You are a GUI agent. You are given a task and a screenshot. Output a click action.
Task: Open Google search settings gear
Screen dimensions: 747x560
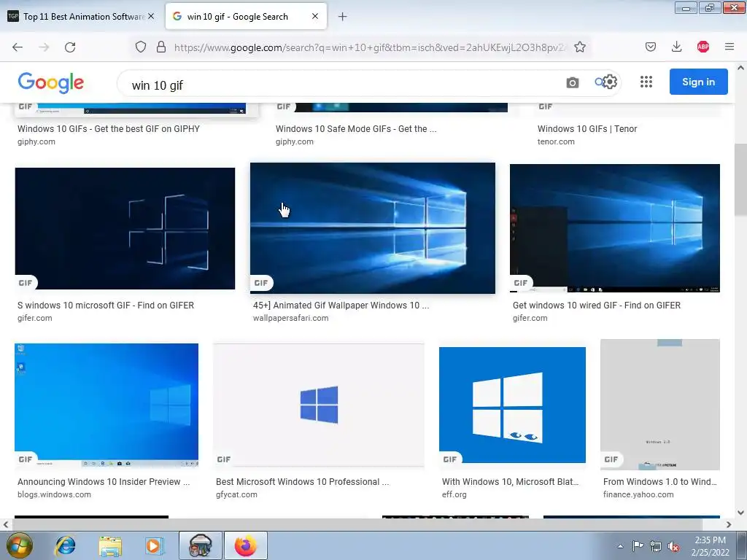pos(610,82)
